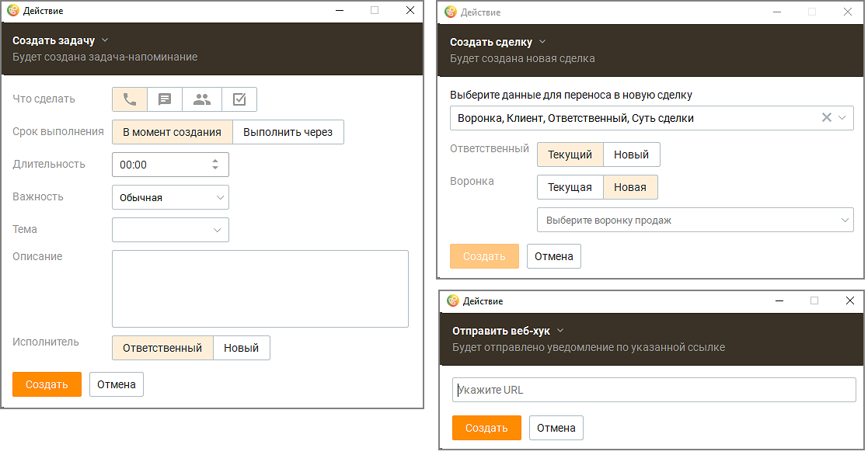Viewport: 868px width, 455px height.
Task: Click into the Описание text area
Action: click(260, 289)
